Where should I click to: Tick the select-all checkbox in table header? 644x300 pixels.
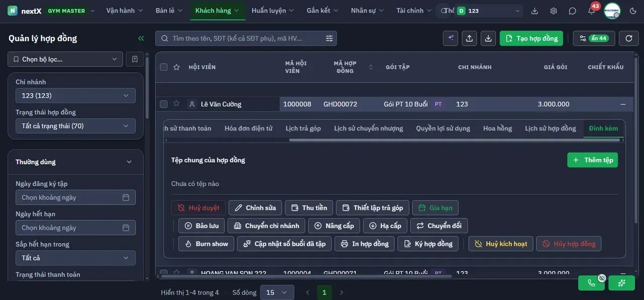(x=164, y=67)
